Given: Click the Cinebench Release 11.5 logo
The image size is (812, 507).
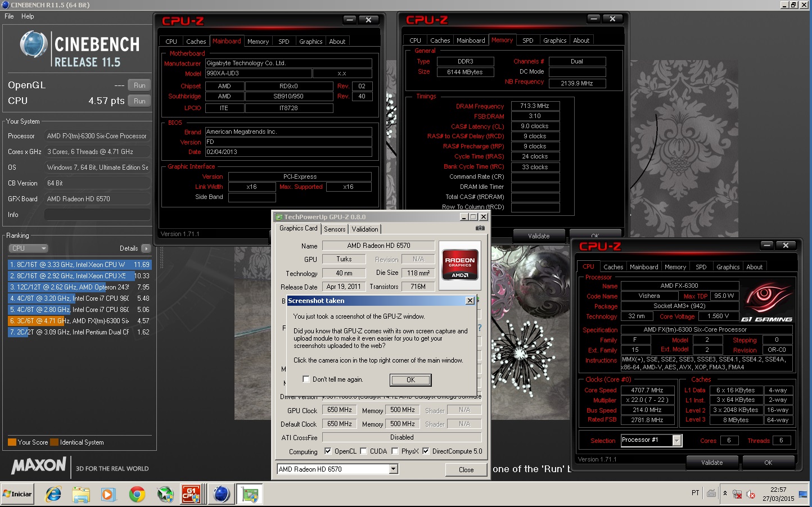Looking at the screenshot, I should pyautogui.click(x=80, y=49).
